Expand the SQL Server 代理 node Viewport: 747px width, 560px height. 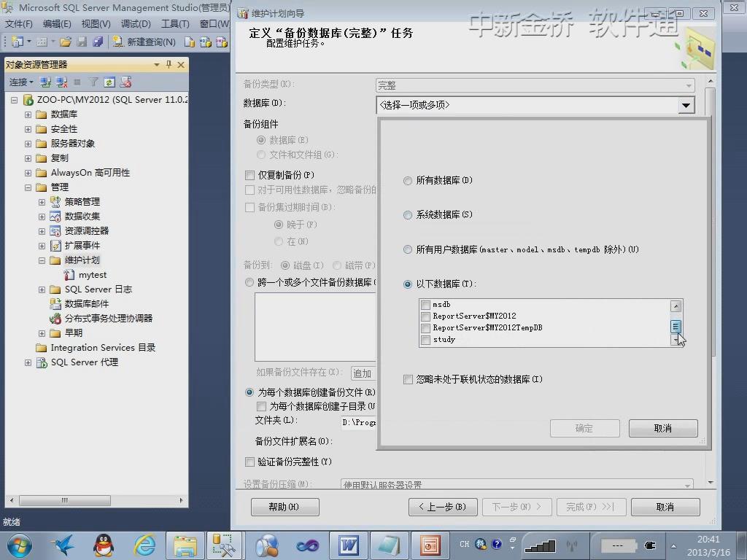28,362
